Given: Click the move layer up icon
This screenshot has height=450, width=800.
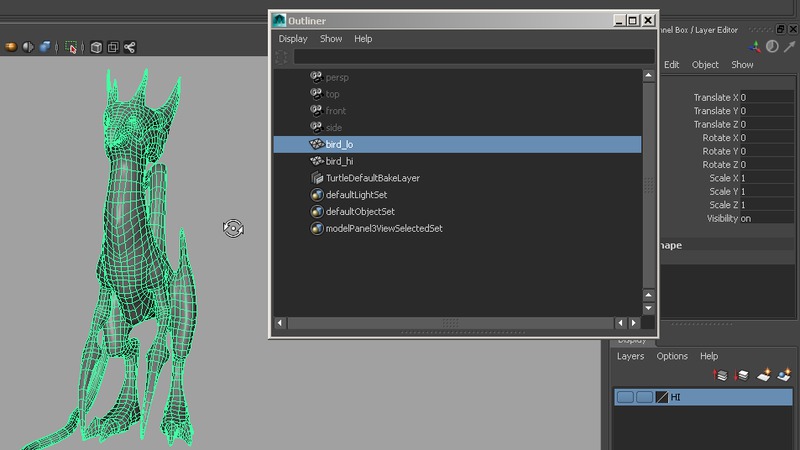Looking at the screenshot, I should pos(720,375).
